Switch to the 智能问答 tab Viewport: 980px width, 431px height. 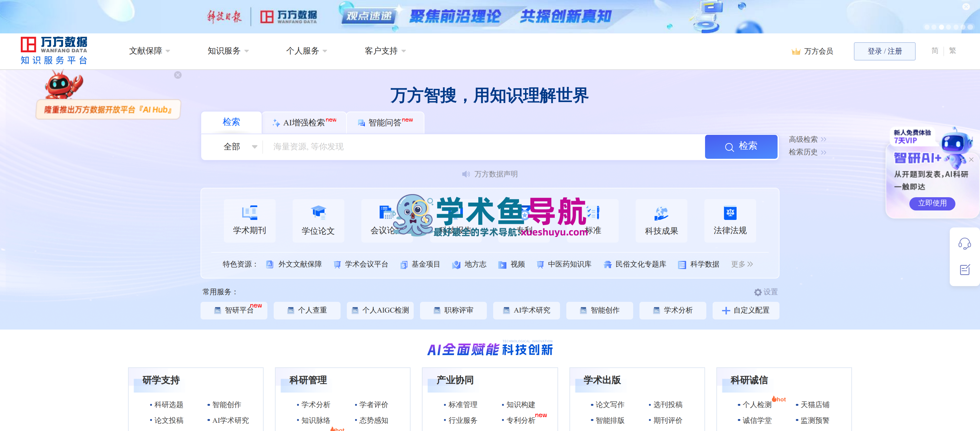[385, 122]
